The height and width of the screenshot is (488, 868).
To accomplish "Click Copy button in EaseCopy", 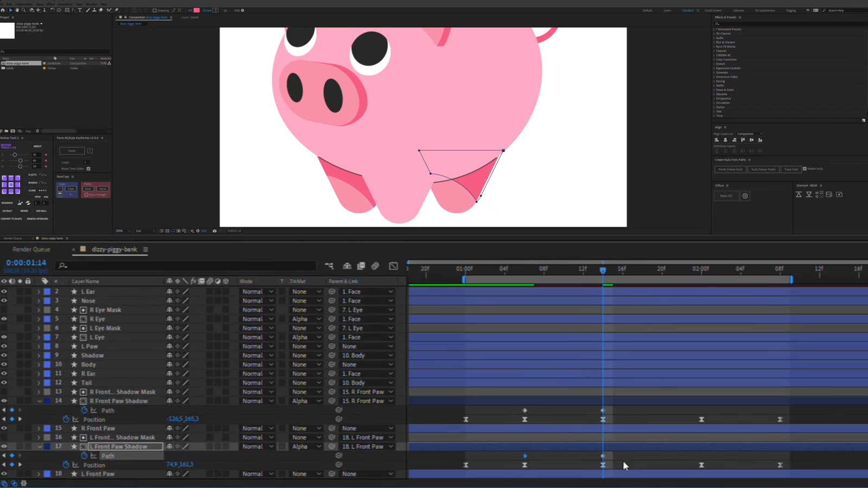I will coord(71,189).
